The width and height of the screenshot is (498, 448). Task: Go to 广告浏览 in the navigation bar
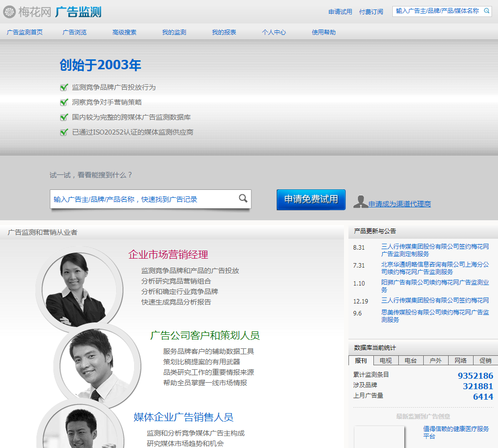click(75, 32)
